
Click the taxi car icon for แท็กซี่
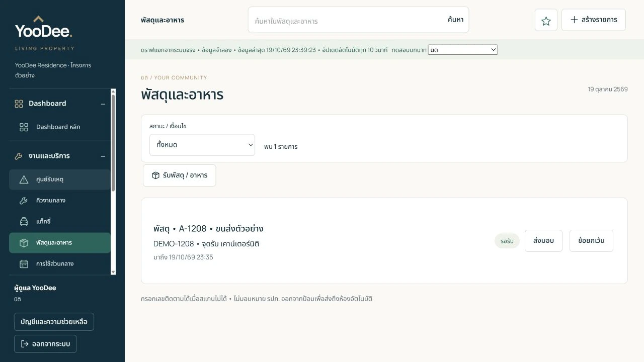coord(24,222)
